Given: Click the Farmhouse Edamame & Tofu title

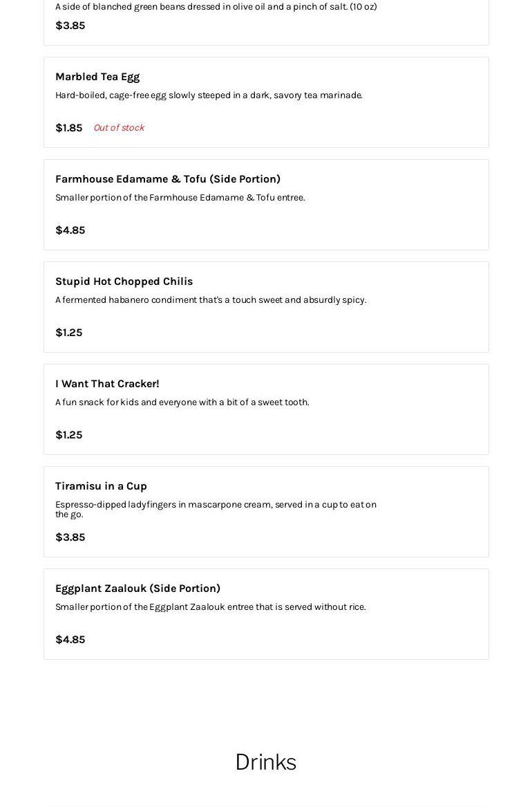Looking at the screenshot, I should (168, 179).
